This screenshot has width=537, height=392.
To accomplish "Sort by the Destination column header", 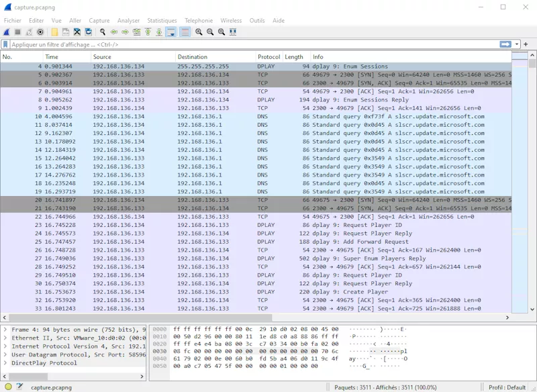I will click(215, 57).
